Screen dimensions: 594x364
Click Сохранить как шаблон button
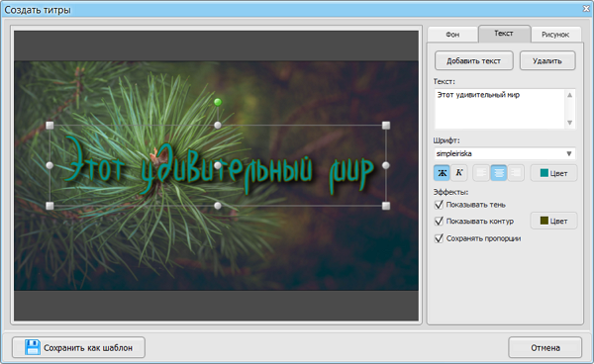pos(78,347)
